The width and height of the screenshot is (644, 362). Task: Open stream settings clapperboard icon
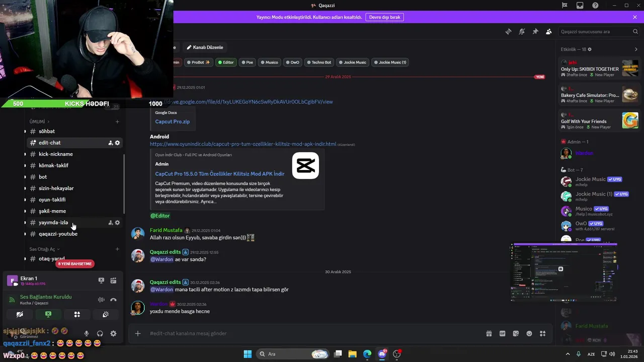click(113, 281)
